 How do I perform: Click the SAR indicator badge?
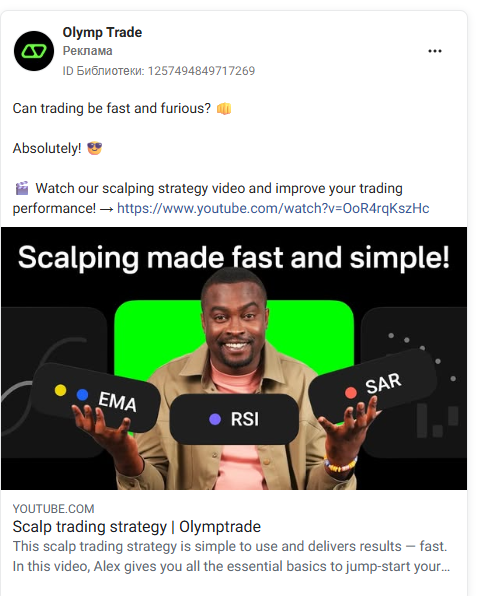pos(372,385)
